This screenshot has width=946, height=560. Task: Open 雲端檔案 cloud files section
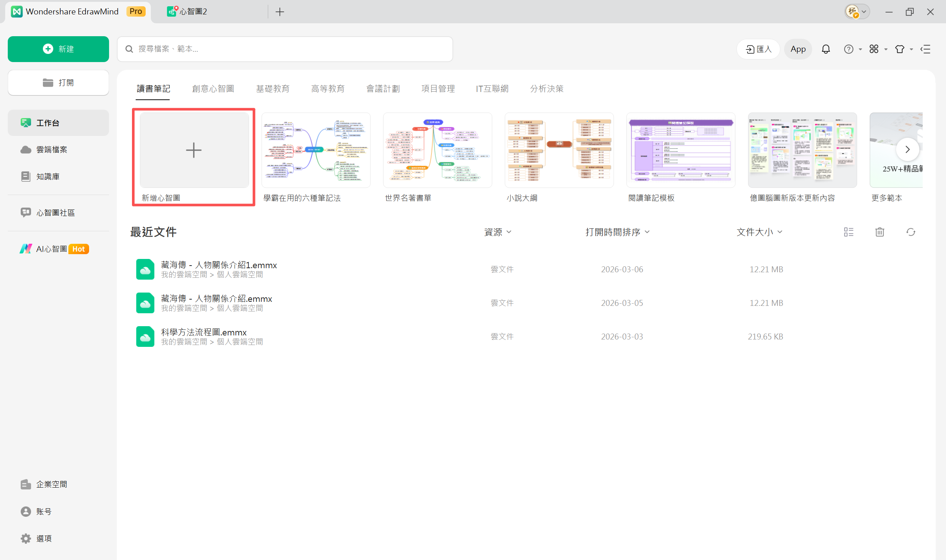click(x=51, y=150)
